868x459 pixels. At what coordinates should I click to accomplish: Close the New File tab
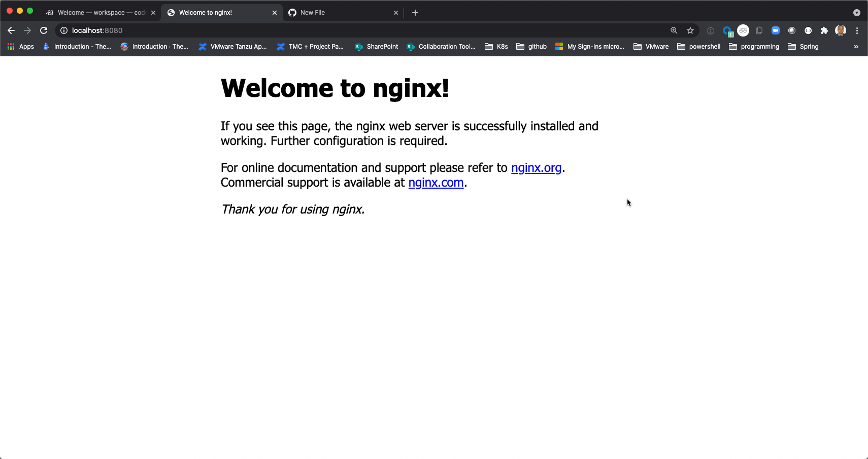pos(396,13)
